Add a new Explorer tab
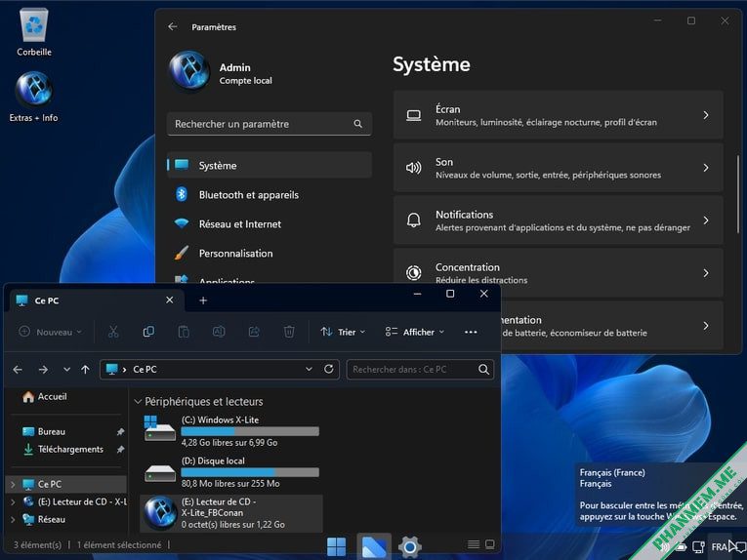Image resolution: width=747 pixels, height=560 pixels. point(203,300)
